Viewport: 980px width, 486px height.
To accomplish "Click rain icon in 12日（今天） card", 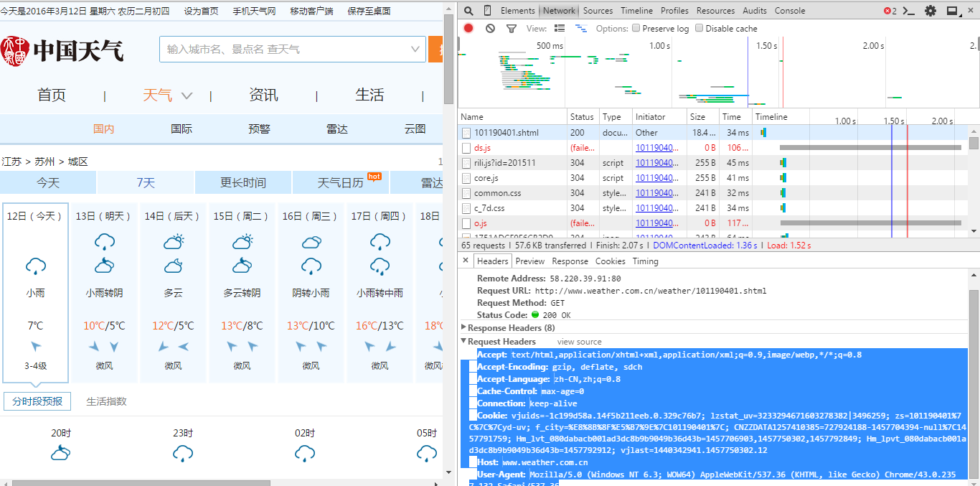I will pyautogui.click(x=35, y=268).
